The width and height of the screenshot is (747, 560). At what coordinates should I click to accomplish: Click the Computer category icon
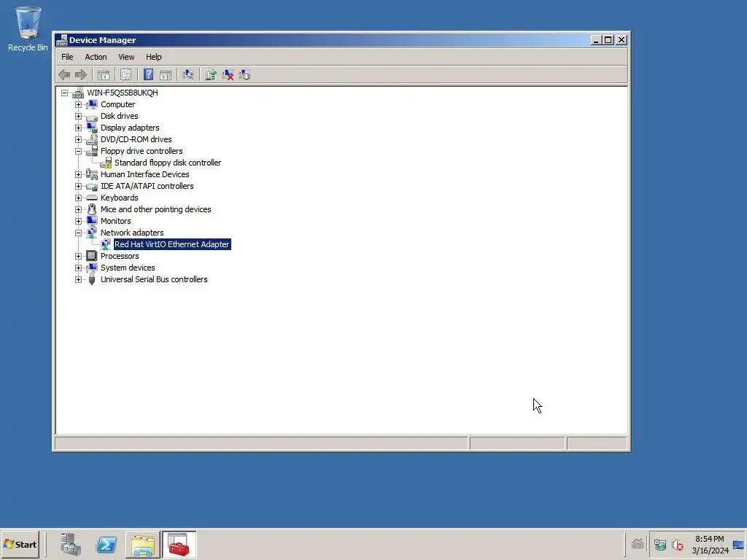[x=92, y=104]
